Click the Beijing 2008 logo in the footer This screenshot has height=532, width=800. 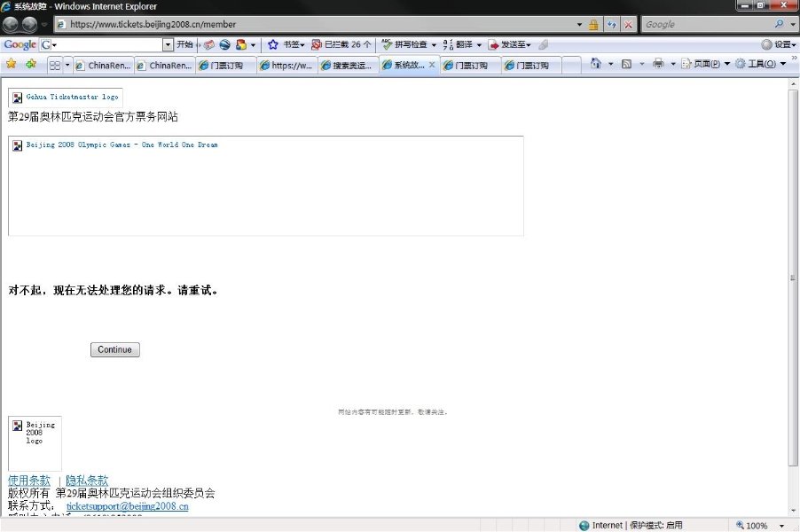click(x=35, y=443)
